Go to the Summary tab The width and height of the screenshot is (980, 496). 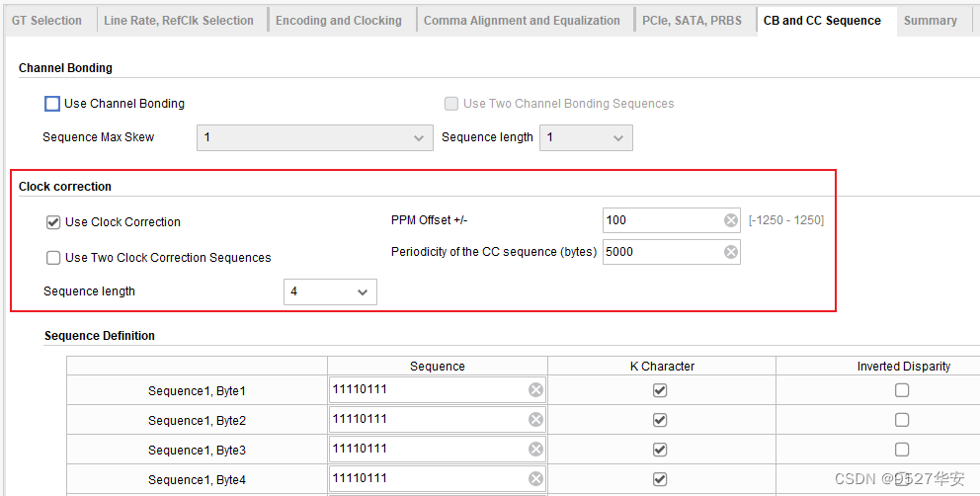coord(930,20)
